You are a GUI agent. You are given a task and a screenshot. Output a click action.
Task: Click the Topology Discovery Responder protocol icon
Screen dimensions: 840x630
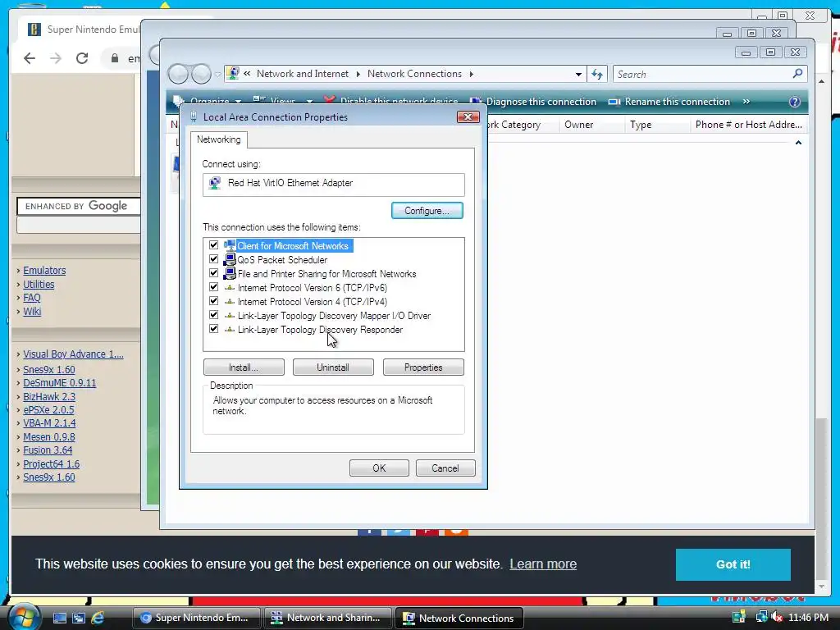coord(230,330)
